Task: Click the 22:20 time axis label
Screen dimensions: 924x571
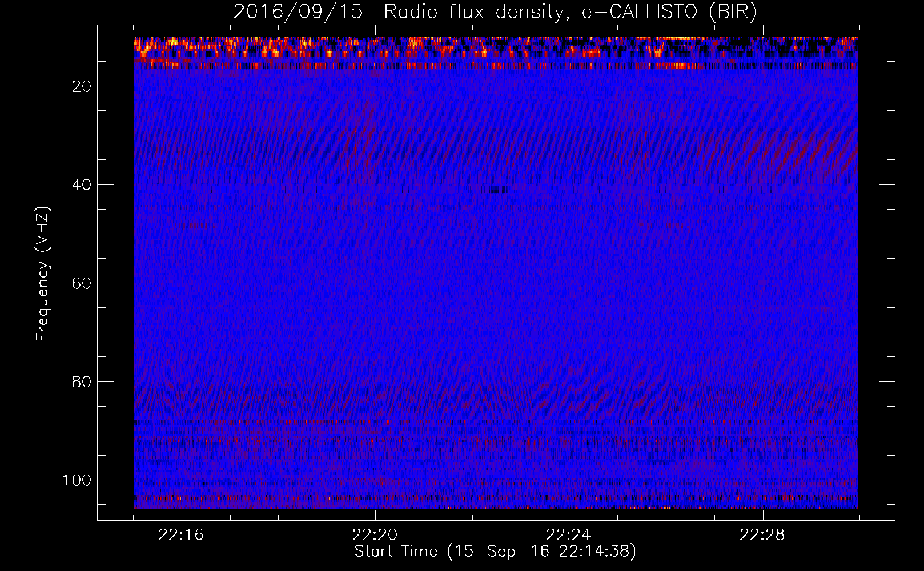Action: click(x=375, y=535)
